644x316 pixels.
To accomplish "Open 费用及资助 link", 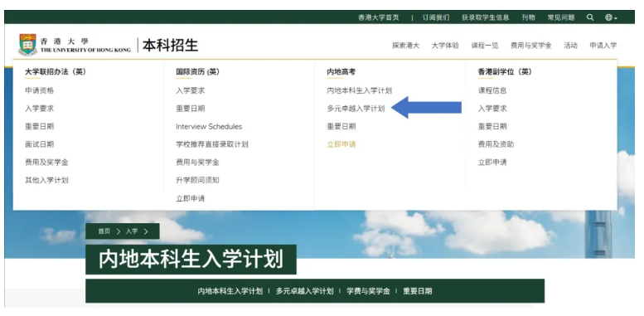I will coord(496,144).
